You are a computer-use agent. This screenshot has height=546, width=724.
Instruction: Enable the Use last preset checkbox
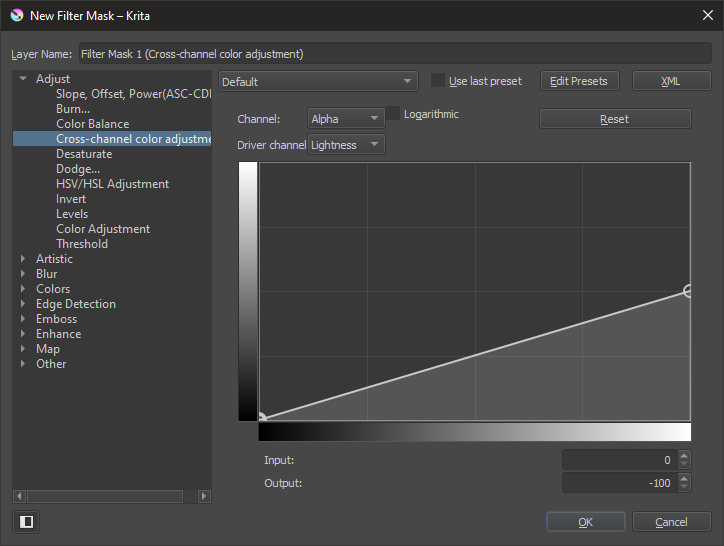pos(437,80)
